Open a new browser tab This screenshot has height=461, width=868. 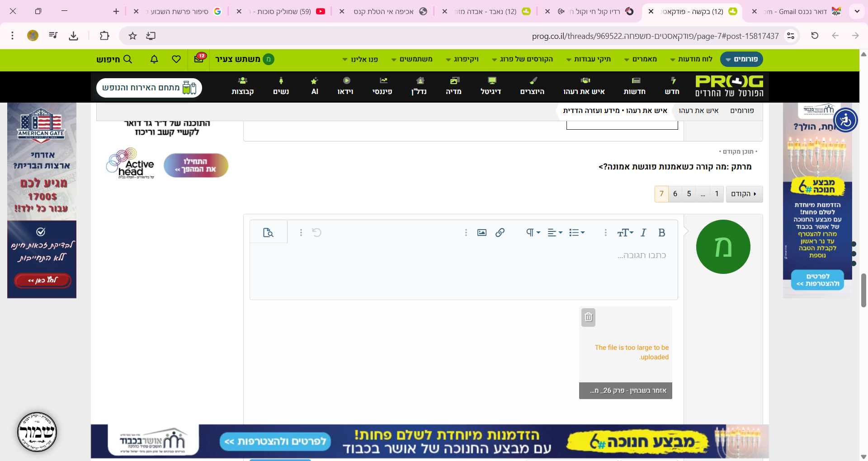tap(116, 11)
